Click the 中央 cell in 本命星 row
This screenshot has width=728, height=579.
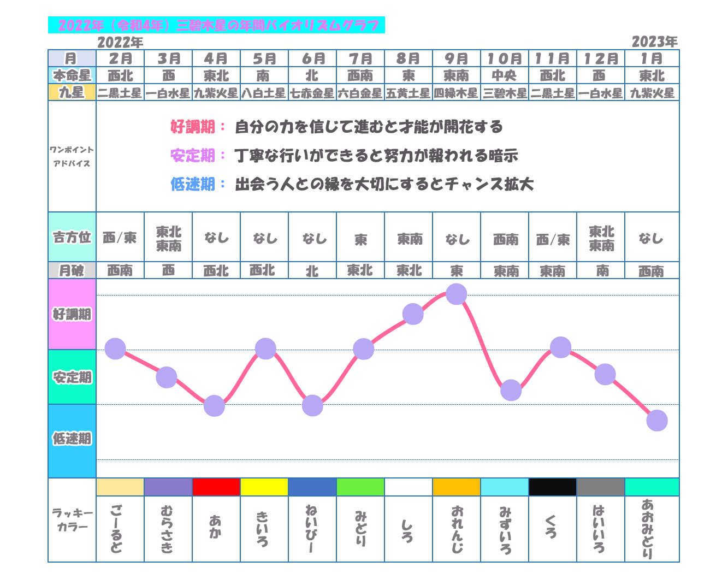pyautogui.click(x=505, y=75)
